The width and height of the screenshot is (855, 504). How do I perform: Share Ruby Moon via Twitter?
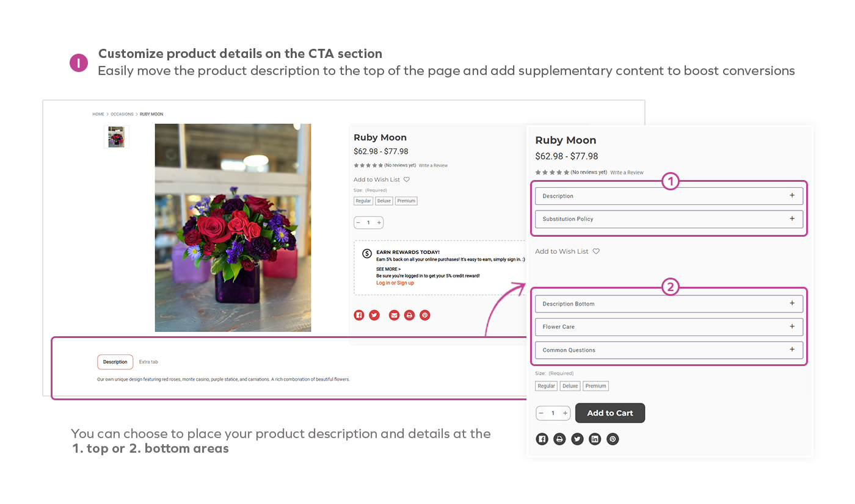(x=374, y=315)
